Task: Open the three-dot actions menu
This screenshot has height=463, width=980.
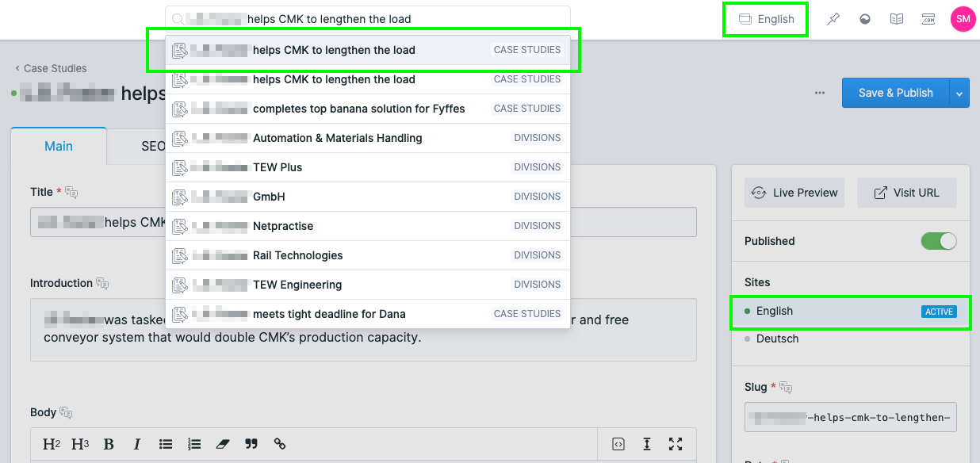Action: tap(819, 93)
